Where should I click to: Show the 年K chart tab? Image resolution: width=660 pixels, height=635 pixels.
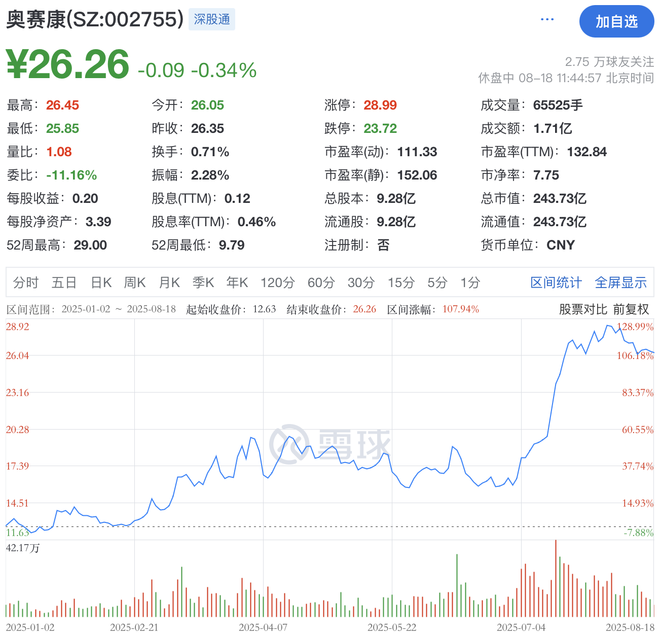pos(237,282)
